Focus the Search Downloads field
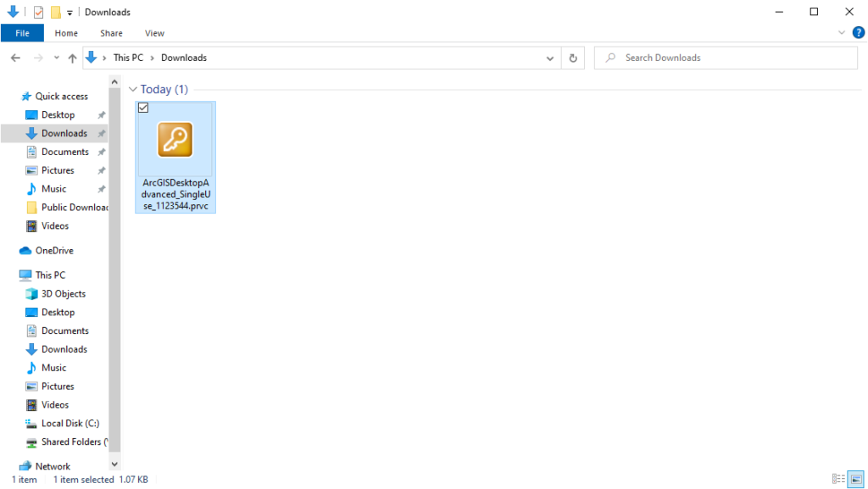Image resolution: width=868 pixels, height=489 pixels. [726, 58]
